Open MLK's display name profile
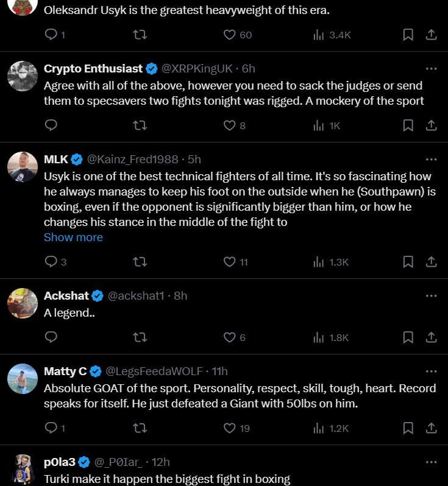 pos(55,160)
